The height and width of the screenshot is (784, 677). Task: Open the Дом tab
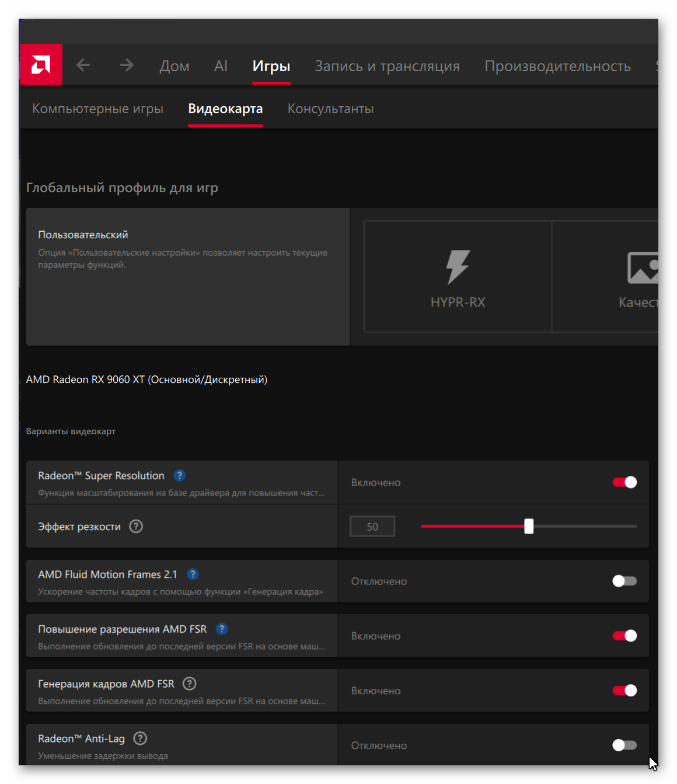click(x=175, y=66)
